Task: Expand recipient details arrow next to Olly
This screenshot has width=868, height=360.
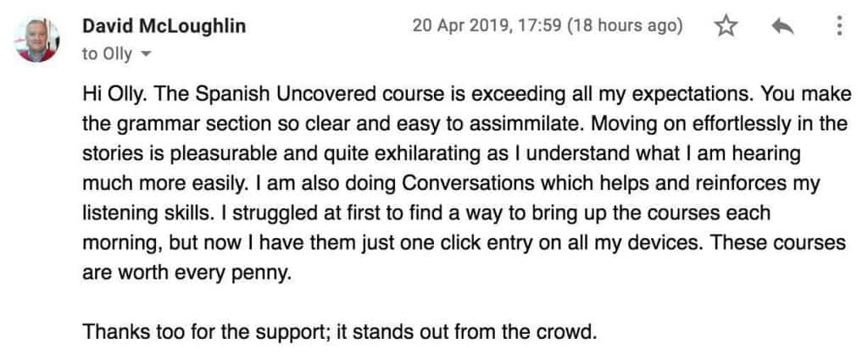Action: tap(146, 54)
